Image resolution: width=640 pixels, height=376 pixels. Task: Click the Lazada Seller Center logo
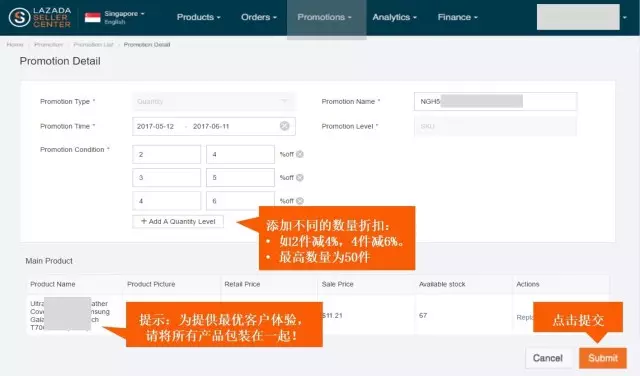point(40,17)
